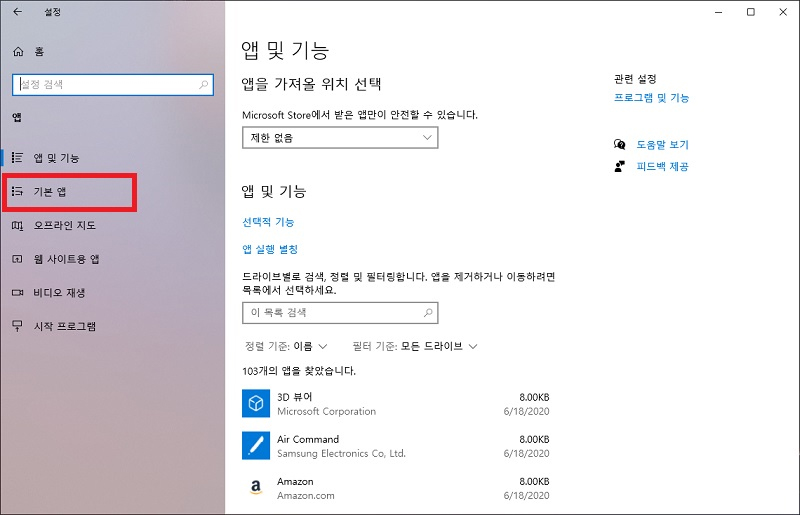Open 웹 사이트용 앱 in the sidebar
Screen dimensions: 800x515
[x=66, y=259]
